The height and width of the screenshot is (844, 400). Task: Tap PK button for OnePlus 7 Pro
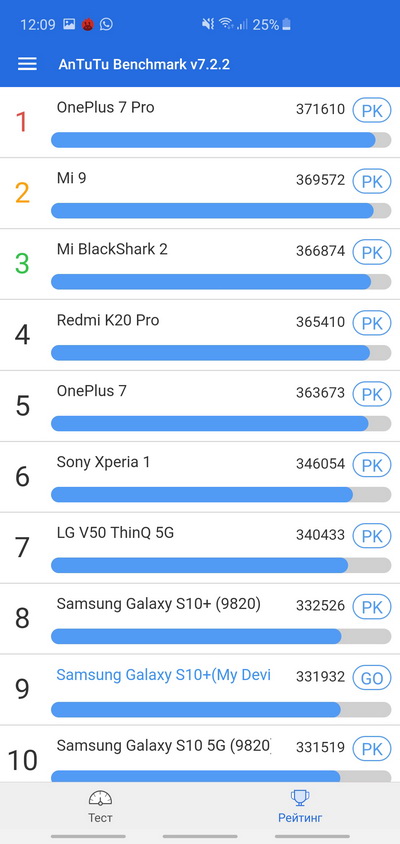point(371,111)
